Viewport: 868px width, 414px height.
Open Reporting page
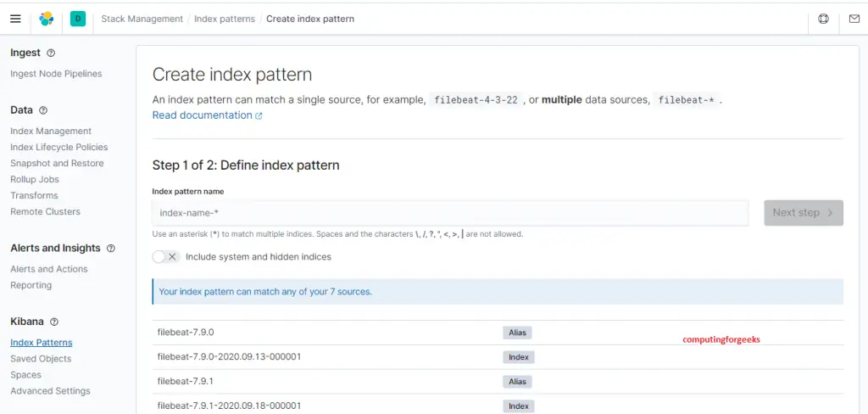31,285
